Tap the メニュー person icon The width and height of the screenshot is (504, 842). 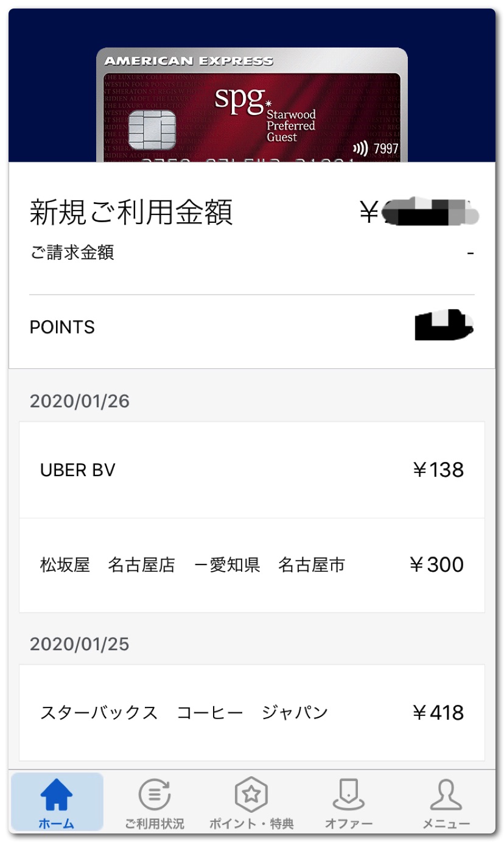446,795
